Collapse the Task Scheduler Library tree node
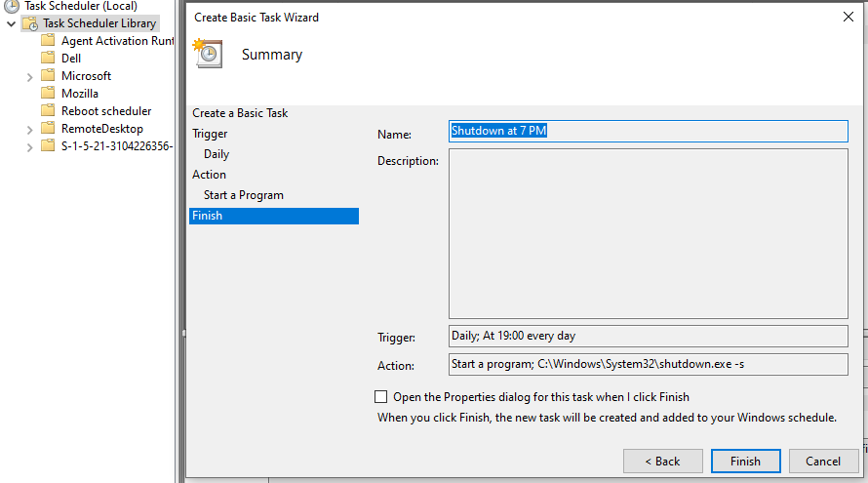The width and height of the screenshot is (868, 483). click(x=11, y=23)
